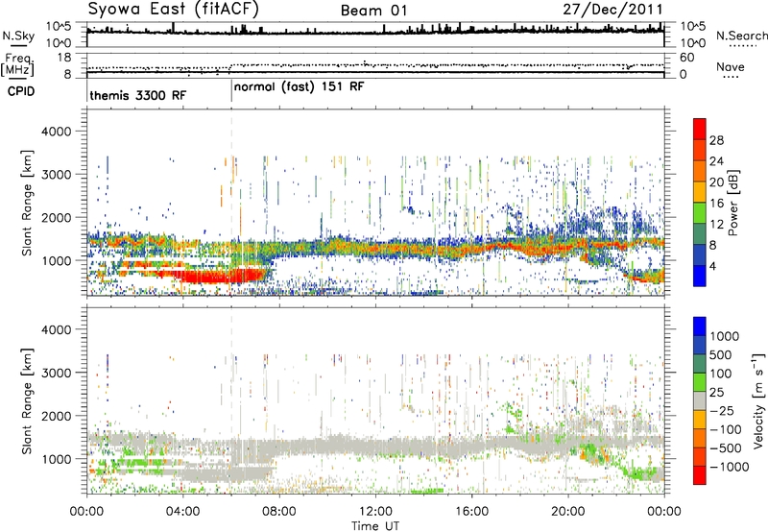Click the red swatch of the Velocity colorbar
Screen dimensions: 768x532
[700, 475]
